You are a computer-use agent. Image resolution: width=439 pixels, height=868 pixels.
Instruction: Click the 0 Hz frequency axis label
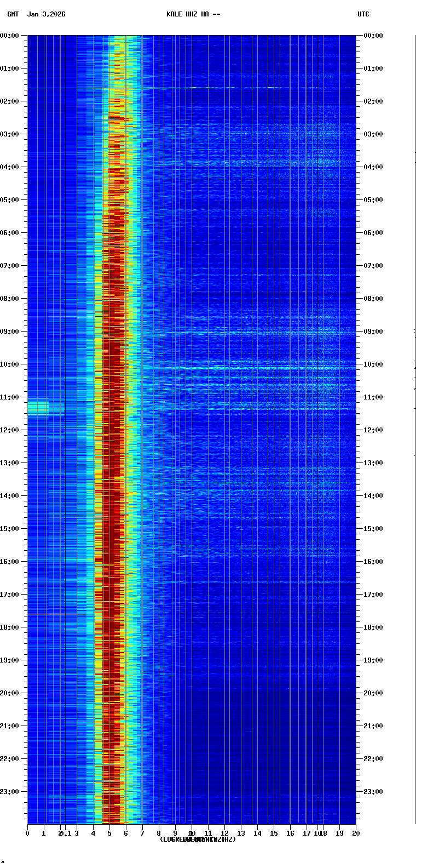[27, 833]
